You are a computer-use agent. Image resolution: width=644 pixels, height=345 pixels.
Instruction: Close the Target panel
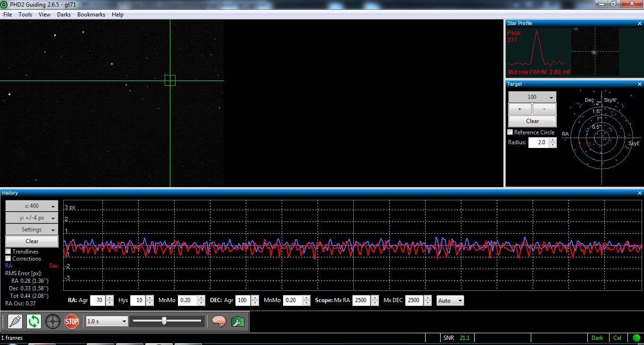[x=640, y=84]
